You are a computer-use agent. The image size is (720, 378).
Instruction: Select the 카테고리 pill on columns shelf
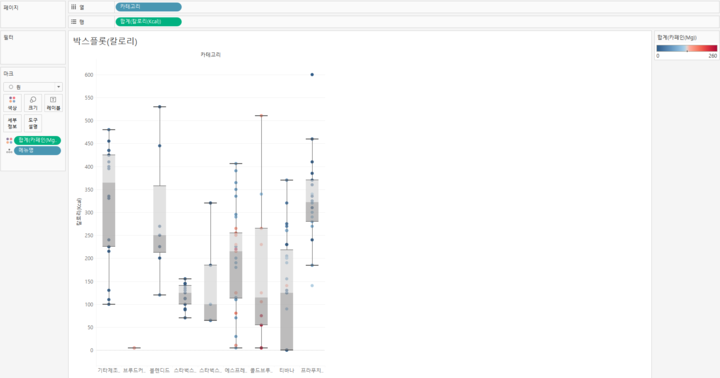pos(148,7)
